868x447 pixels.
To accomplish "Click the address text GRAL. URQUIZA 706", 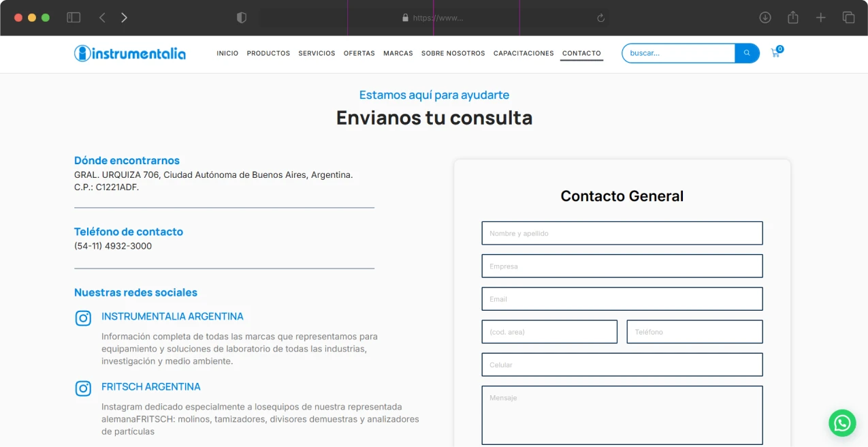I will 116,174.
